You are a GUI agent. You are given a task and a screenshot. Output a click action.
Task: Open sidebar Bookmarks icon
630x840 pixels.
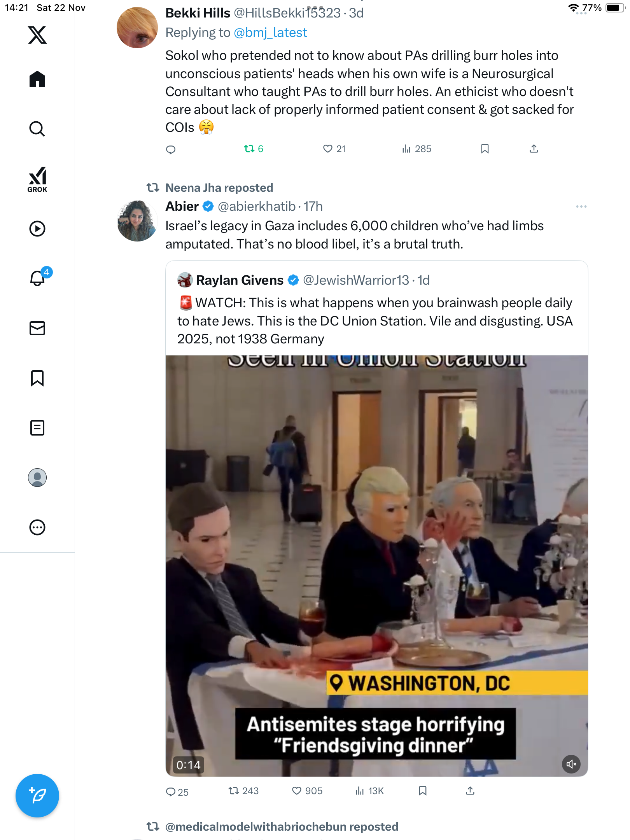click(37, 378)
